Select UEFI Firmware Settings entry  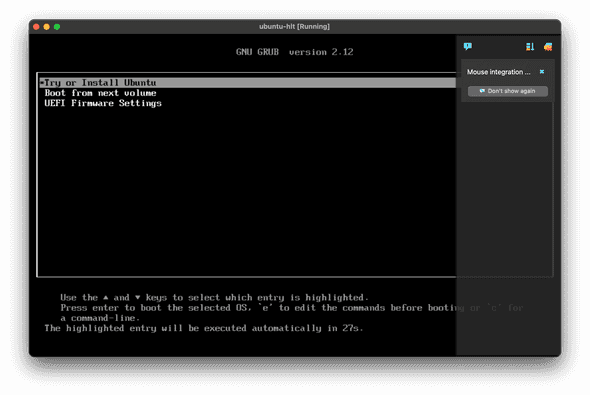103,103
